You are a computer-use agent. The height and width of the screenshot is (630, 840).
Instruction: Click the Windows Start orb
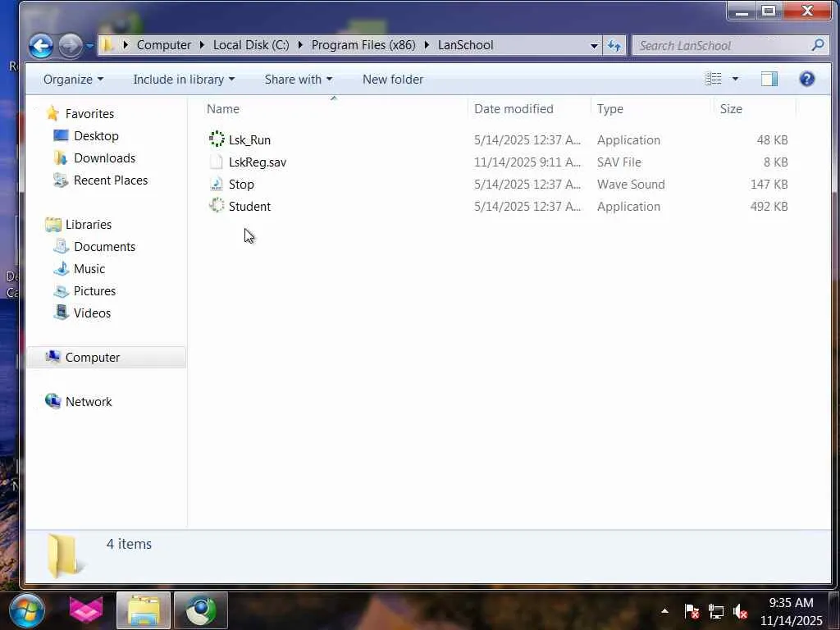26,610
